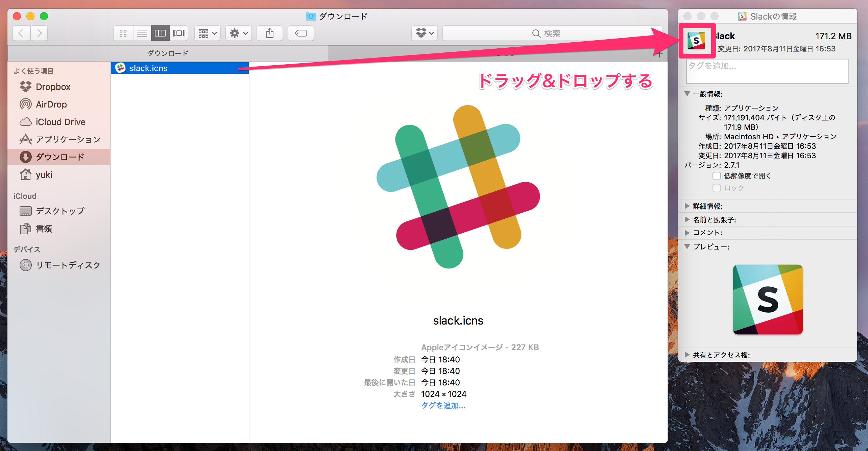Open the Dropbox toolbar dropdown
This screenshot has height=451, width=868.
425,33
